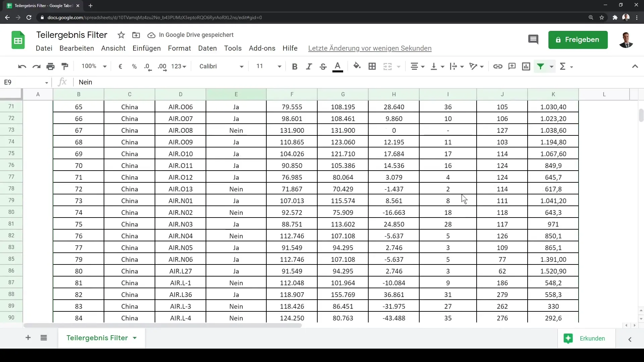The width and height of the screenshot is (644, 362).
Task: Open the Hilfe menu
Action: click(290, 48)
